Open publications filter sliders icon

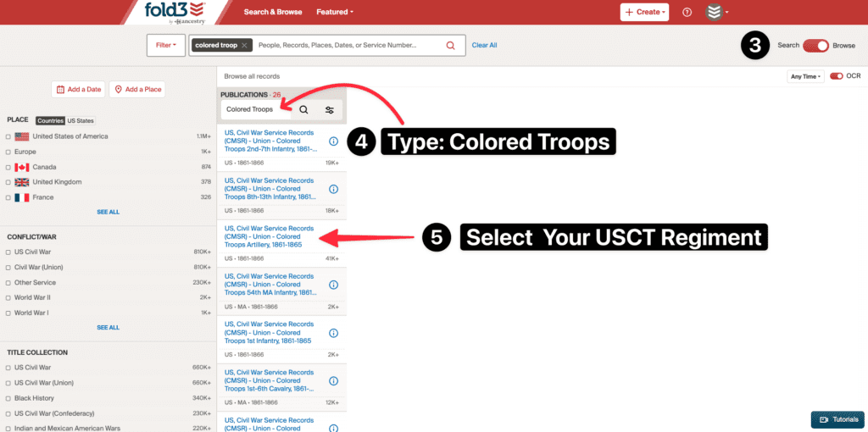click(329, 109)
